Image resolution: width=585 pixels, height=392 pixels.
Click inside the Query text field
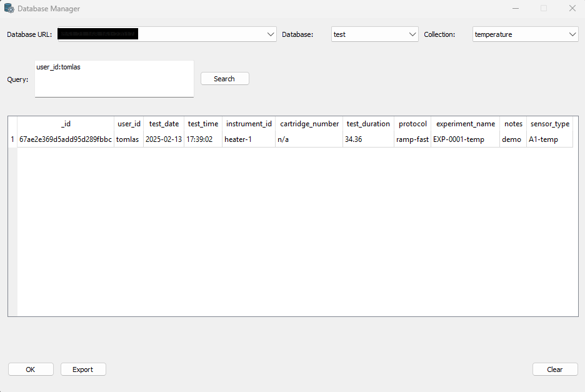pos(112,79)
